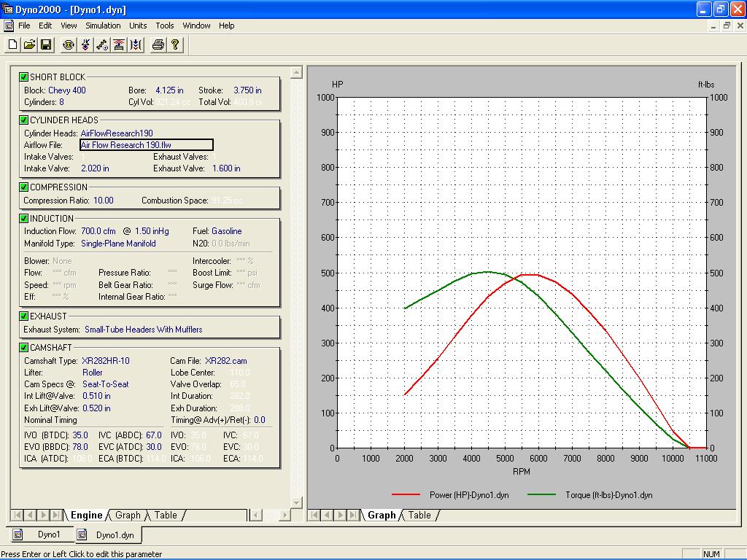Click the engine block with circular arrows icon

69,45
